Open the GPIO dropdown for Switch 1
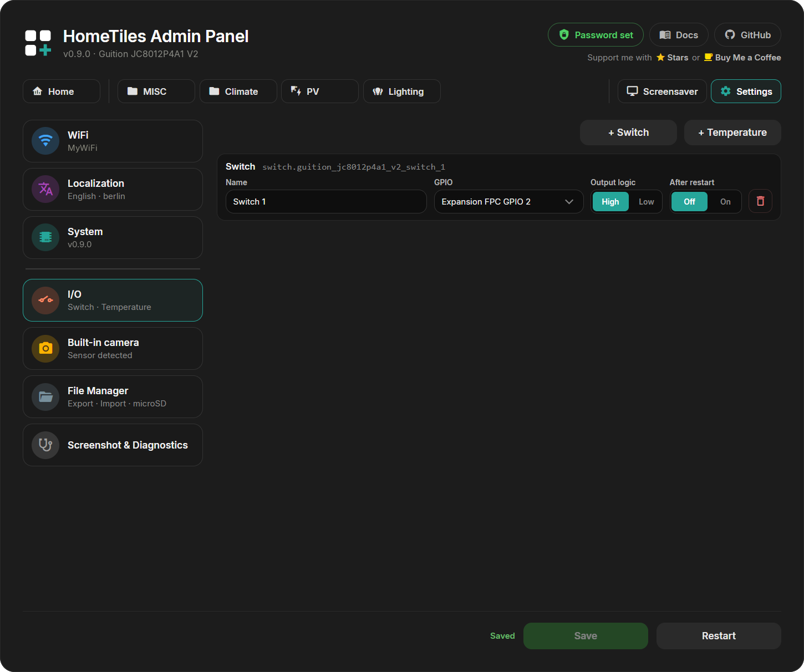Image resolution: width=804 pixels, height=672 pixels. pyautogui.click(x=508, y=202)
